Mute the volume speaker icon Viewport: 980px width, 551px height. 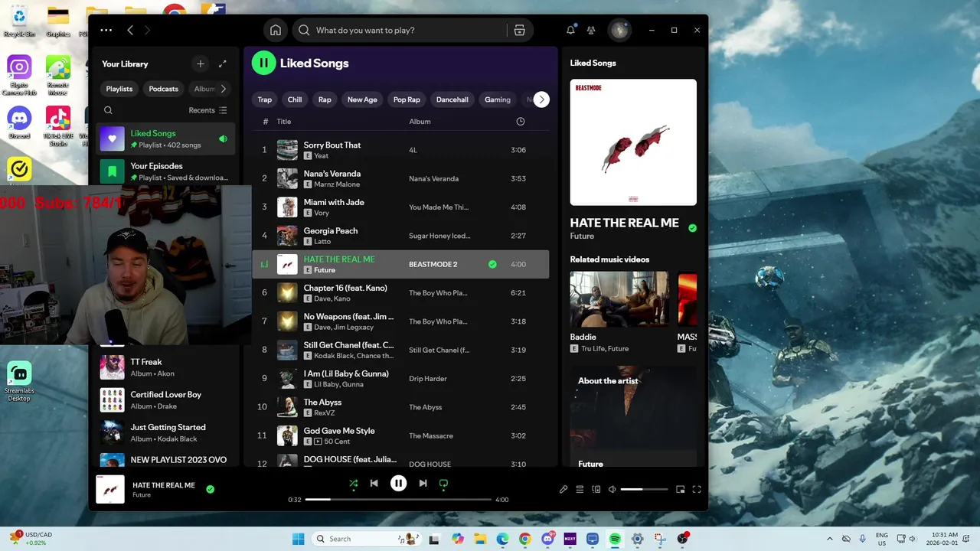612,489
